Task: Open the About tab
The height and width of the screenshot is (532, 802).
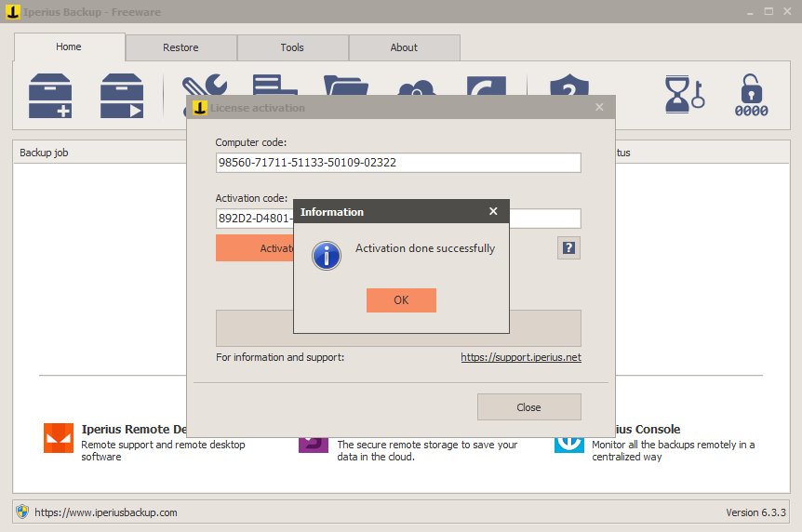Action: [404, 47]
